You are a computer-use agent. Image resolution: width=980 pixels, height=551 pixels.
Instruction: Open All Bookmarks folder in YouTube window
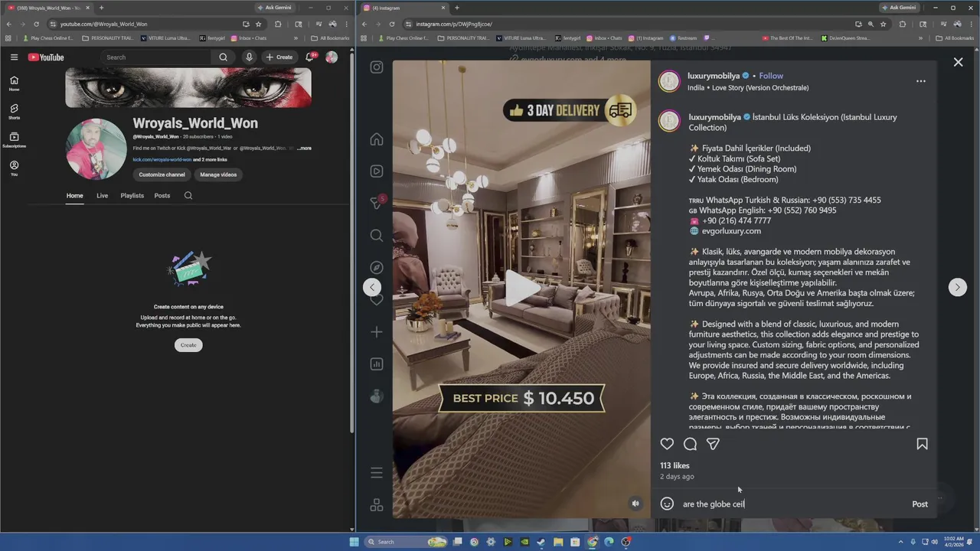[330, 38]
